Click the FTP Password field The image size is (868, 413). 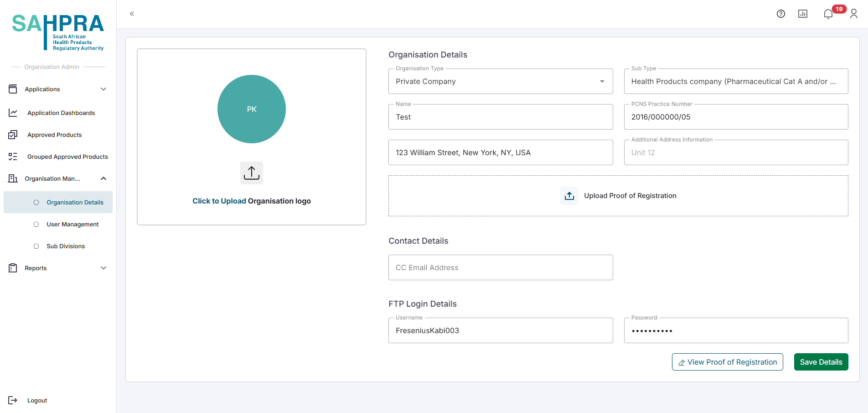736,330
